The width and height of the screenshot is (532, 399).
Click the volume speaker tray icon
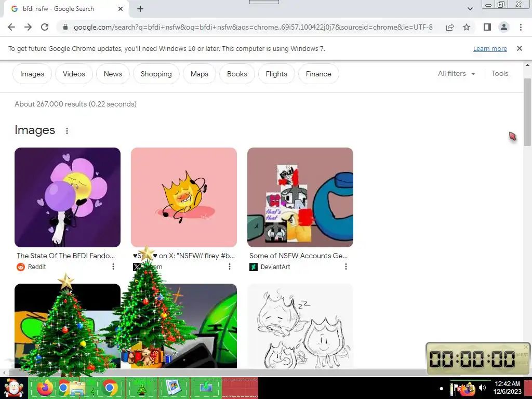tap(483, 388)
